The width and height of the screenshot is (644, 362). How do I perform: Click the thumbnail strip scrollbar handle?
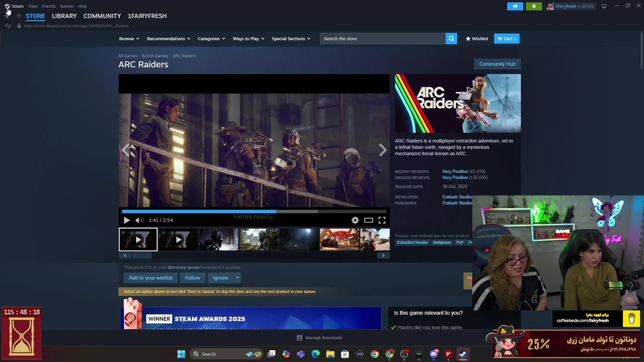point(142,255)
